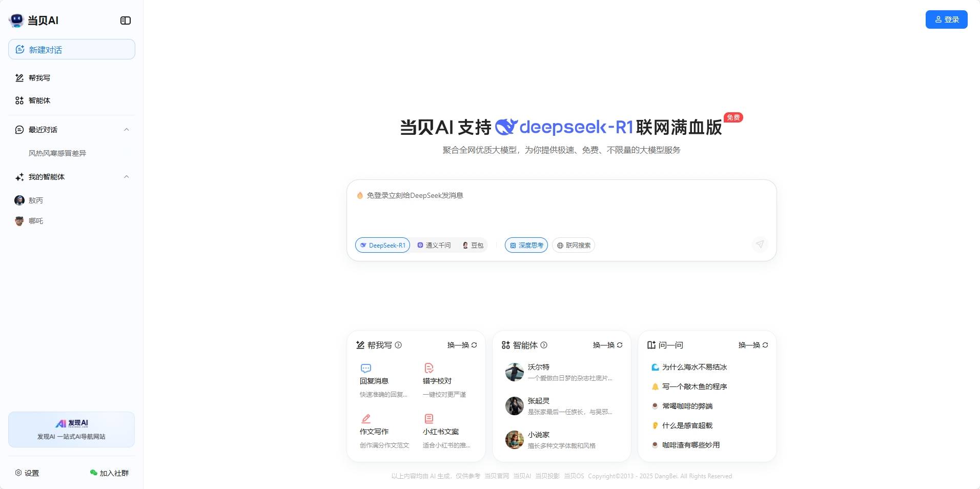Select the 通义千问 model option

coord(434,246)
